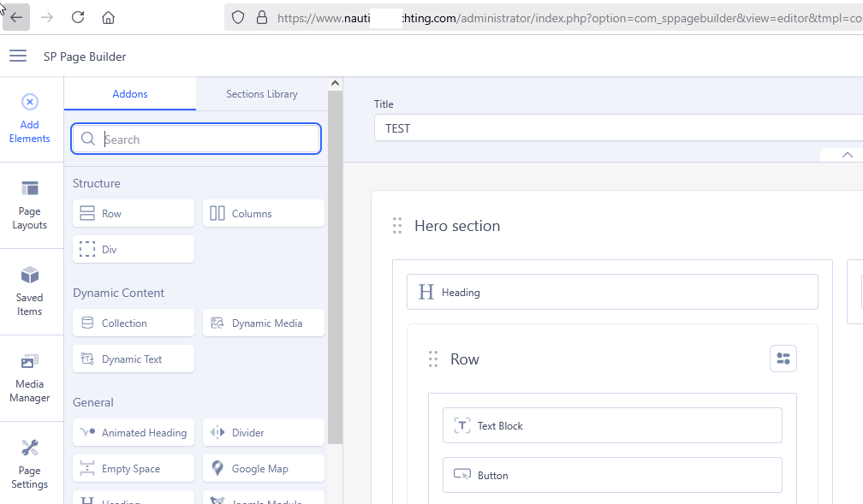
Task: Add the Columns structure addon
Action: (264, 214)
